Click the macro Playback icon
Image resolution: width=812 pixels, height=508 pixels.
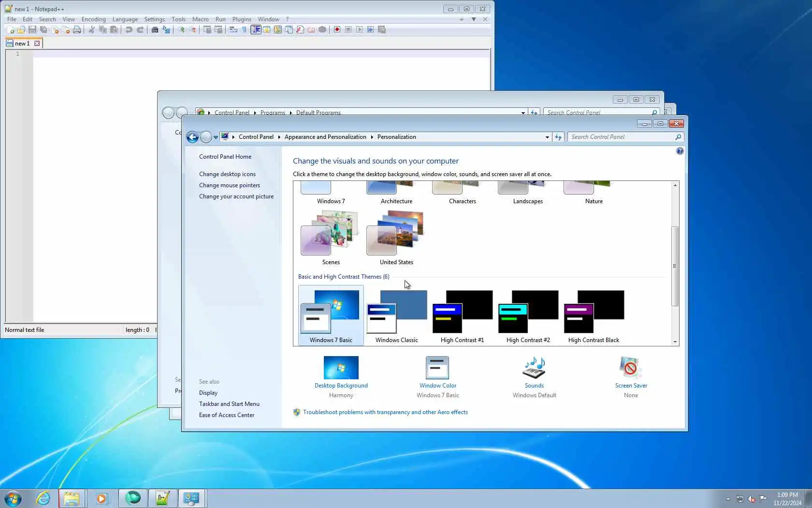359,30
